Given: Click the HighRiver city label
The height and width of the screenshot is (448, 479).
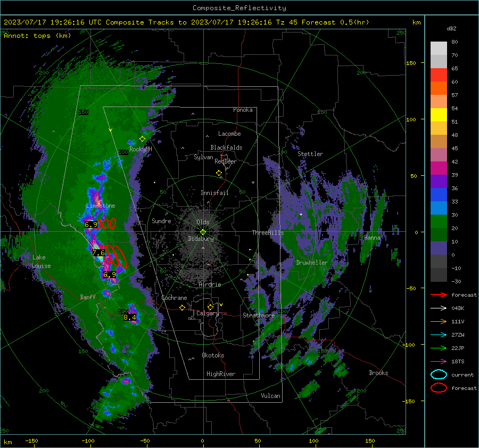Looking at the screenshot, I should [221, 374].
